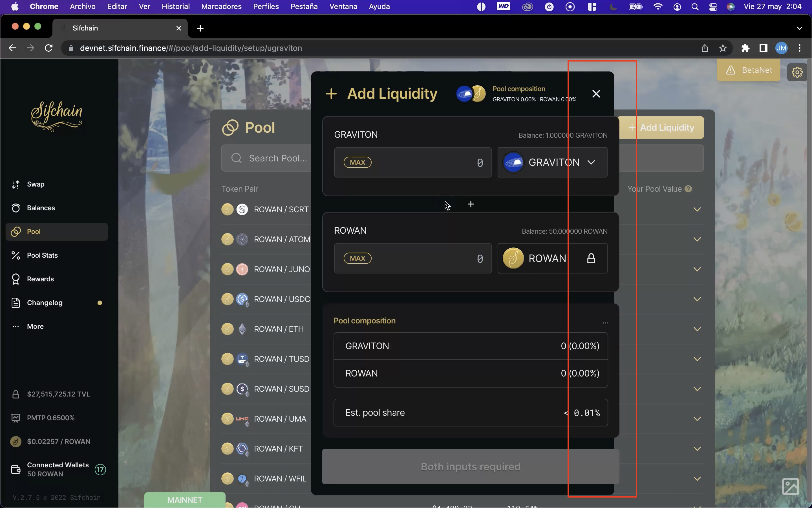Viewport: 812px width, 508px height.
Task: Open the tab search chevron
Action: pos(800,28)
